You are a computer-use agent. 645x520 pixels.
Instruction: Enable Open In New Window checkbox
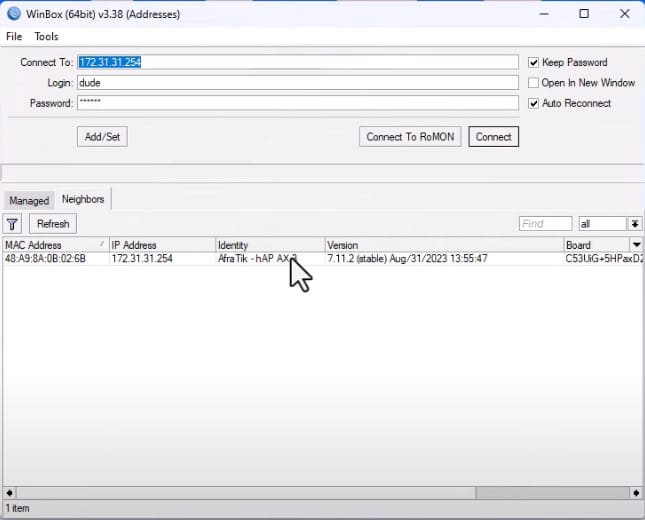[533, 83]
